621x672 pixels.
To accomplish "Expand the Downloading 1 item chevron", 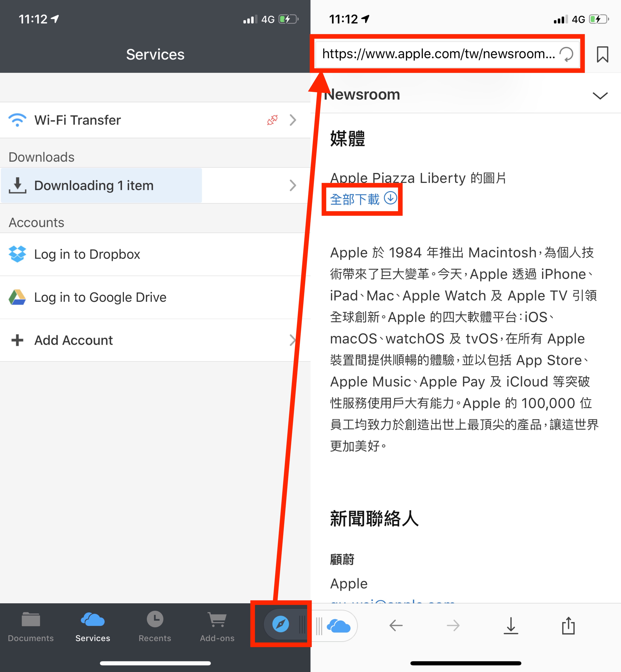I will [293, 185].
